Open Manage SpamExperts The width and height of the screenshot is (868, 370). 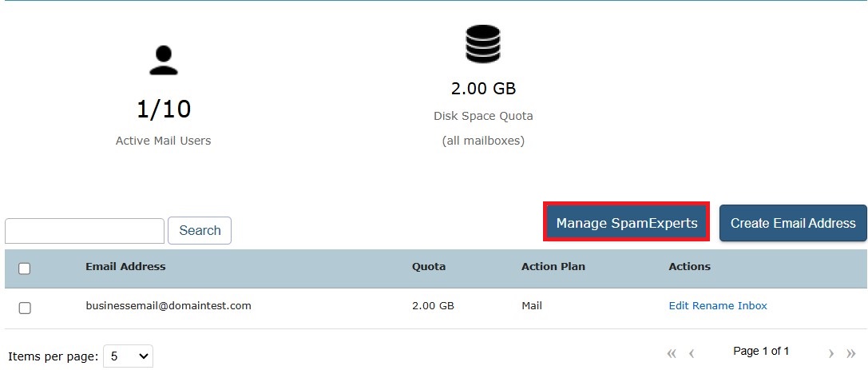[627, 223]
